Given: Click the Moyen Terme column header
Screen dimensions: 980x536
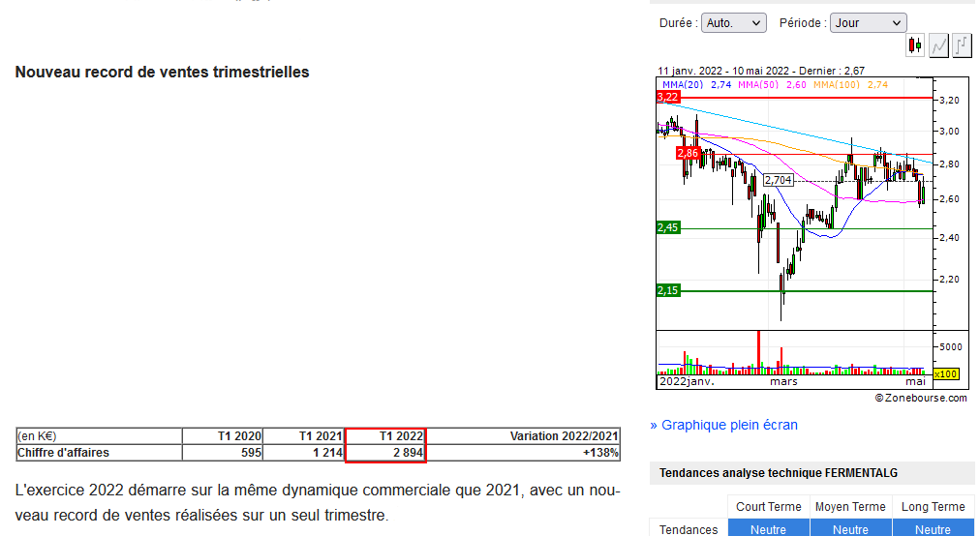Looking at the screenshot, I should pyautogui.click(x=850, y=507).
